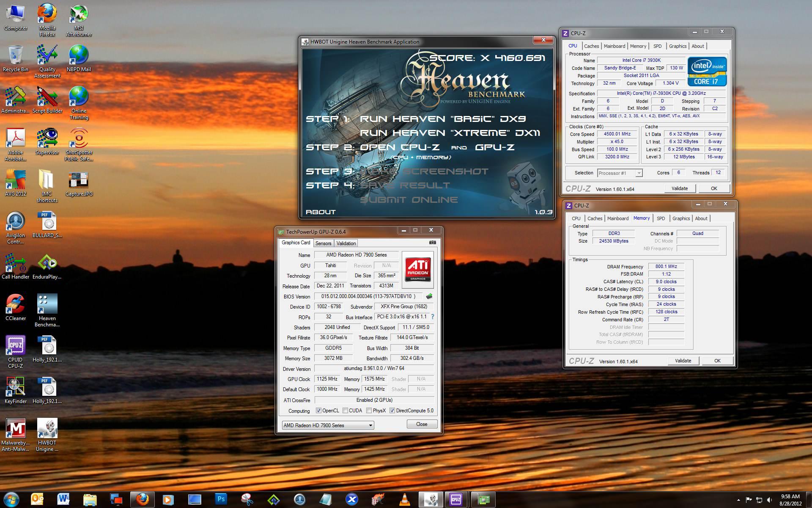Click the DRAM Frequency value 800.1 MHz
The width and height of the screenshot is (812, 508).
point(666,267)
